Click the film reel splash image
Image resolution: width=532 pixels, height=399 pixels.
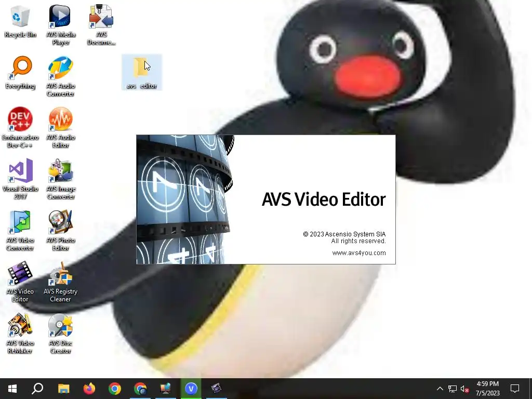coord(185,199)
